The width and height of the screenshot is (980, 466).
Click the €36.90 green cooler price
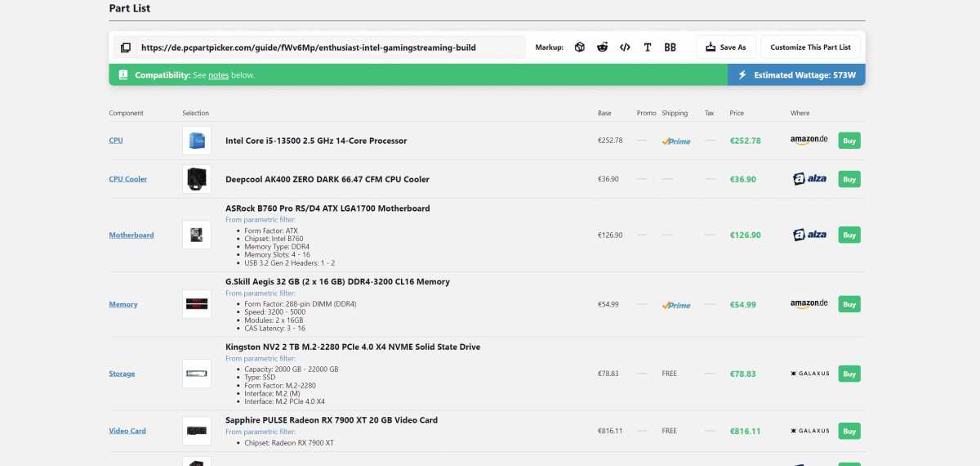(x=743, y=179)
